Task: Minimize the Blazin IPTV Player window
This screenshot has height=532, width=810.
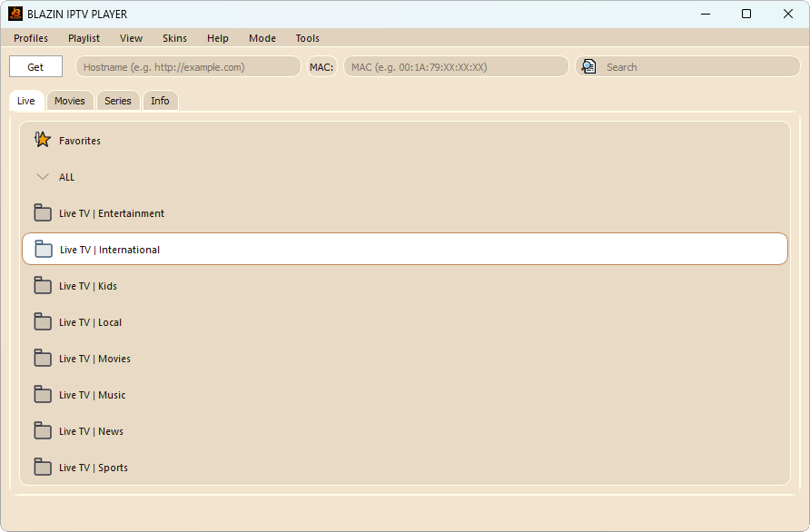Action: pos(706,14)
